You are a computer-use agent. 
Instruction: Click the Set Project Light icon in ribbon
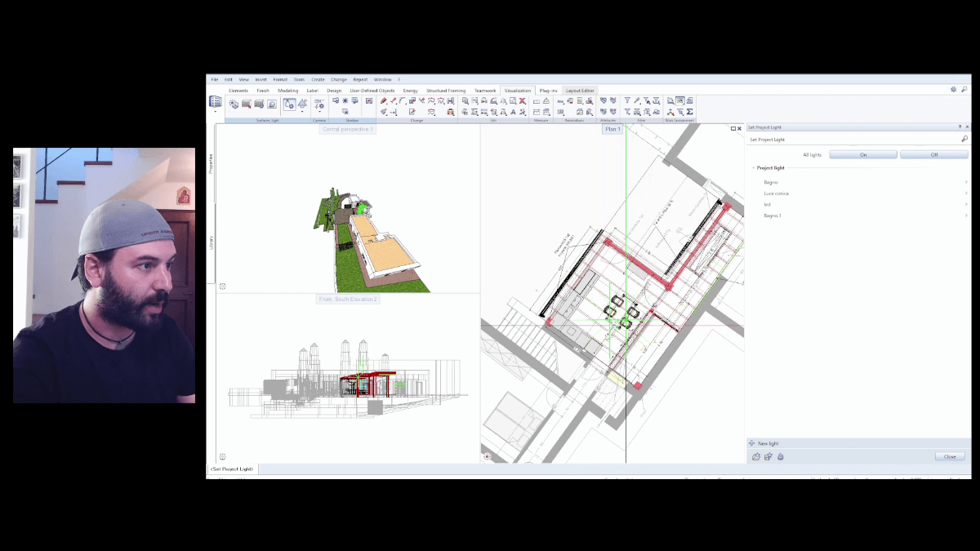coord(289,104)
